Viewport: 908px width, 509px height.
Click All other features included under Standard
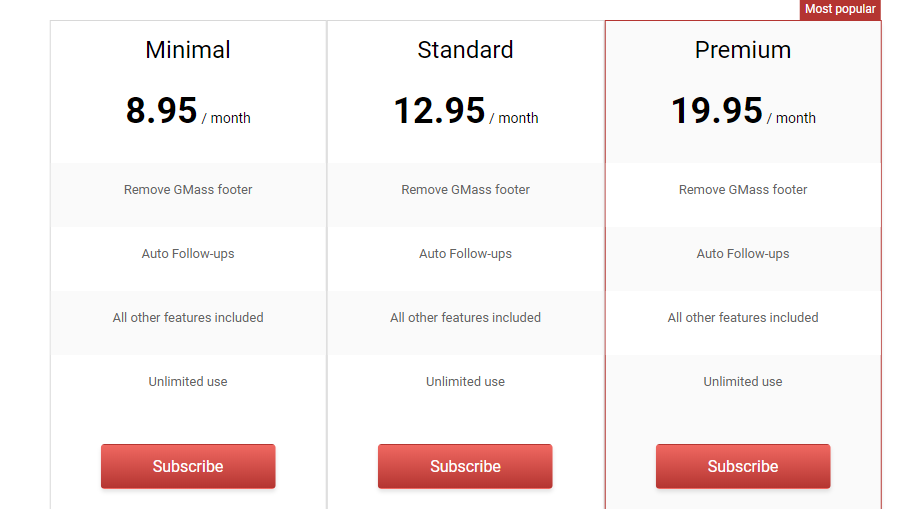click(x=465, y=317)
